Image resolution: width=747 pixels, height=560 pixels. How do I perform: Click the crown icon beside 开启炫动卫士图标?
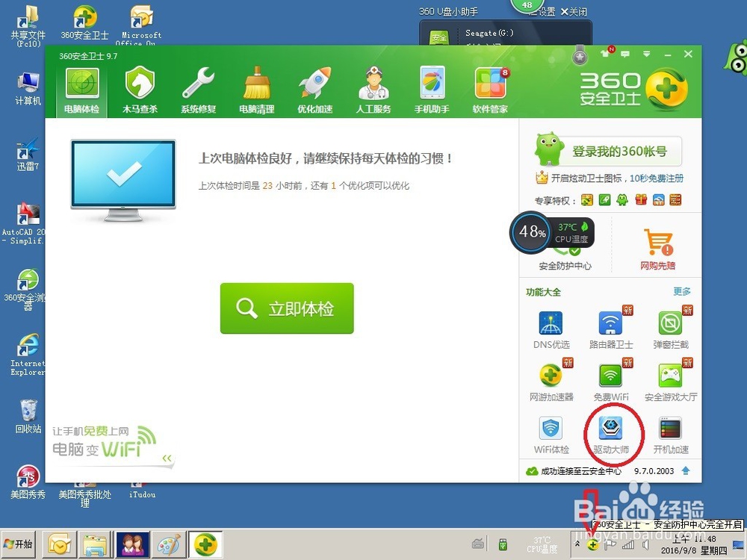pyautogui.click(x=542, y=178)
